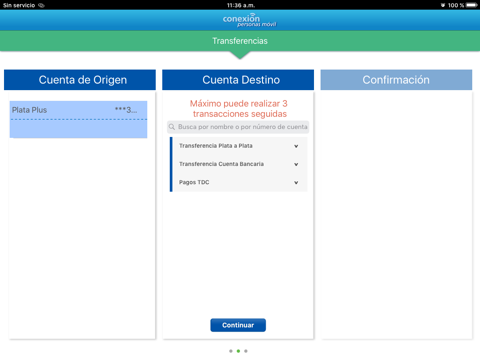Open the Cuenta de Origen step header
The width and height of the screenshot is (480, 360).
80,80
